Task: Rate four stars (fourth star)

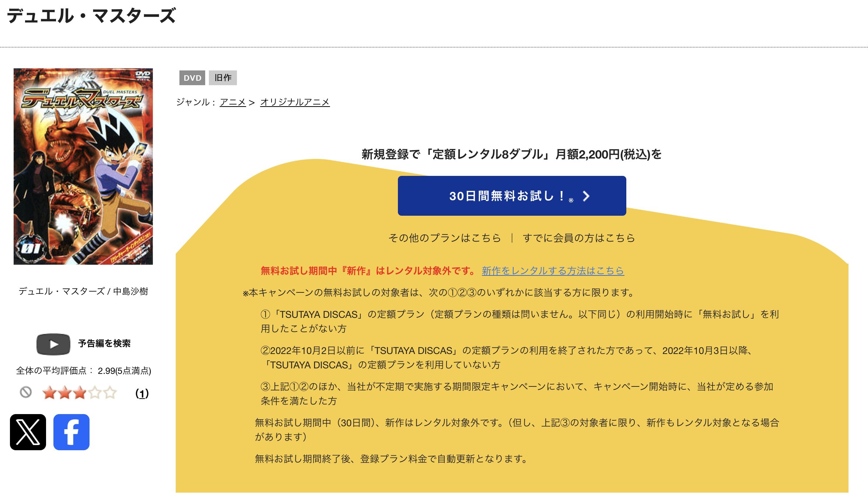Action: pyautogui.click(x=95, y=393)
